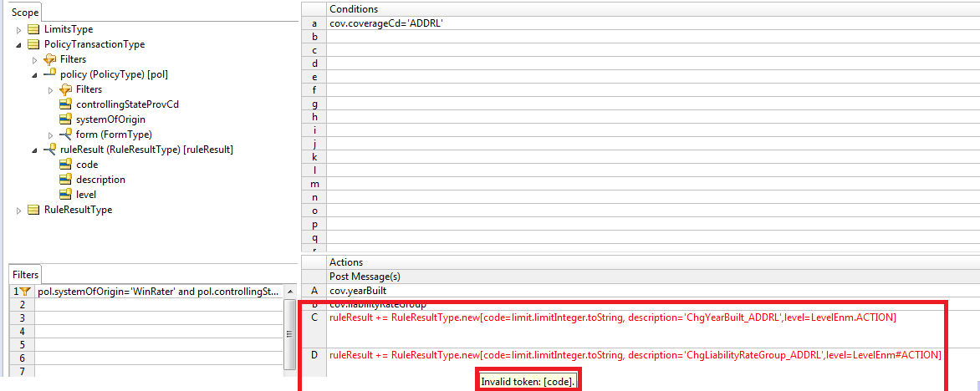Click the controllingStateProvCd field icon
The width and height of the screenshot is (980, 391).
(65, 104)
